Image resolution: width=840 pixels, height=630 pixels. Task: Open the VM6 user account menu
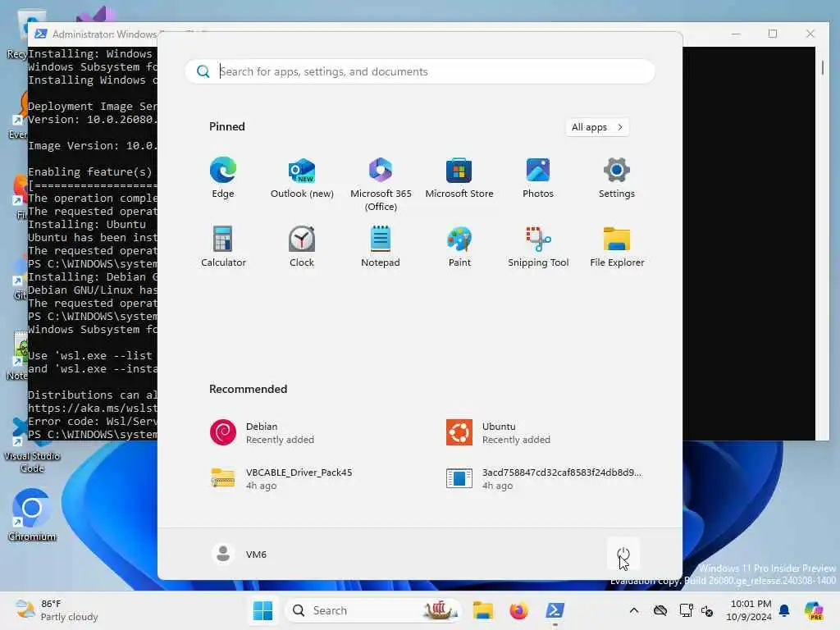pos(240,554)
